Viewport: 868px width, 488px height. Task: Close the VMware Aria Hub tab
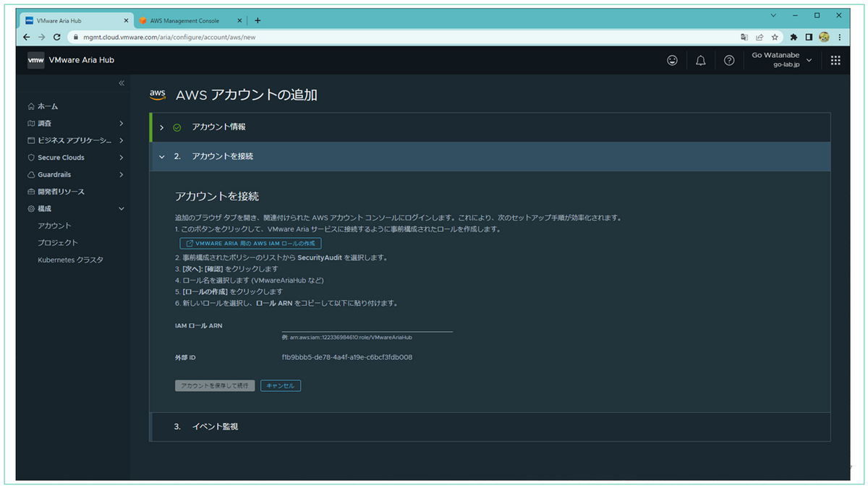click(x=124, y=21)
